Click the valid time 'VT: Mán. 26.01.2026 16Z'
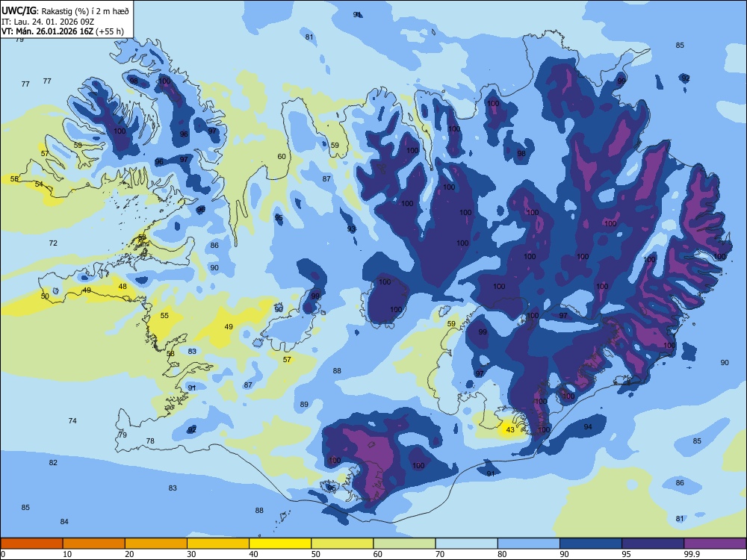Viewport: 747px width, 560px height. coord(47,31)
